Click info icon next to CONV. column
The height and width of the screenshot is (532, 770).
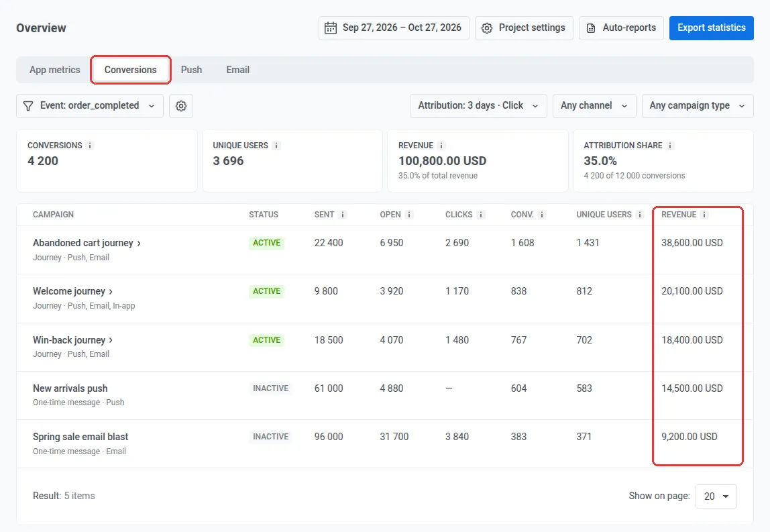[x=542, y=215]
